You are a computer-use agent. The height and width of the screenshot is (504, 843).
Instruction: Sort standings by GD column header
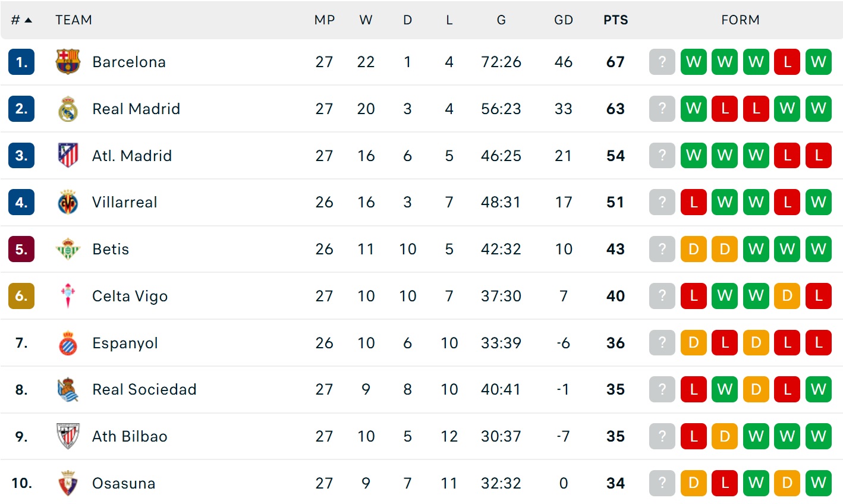(x=563, y=20)
